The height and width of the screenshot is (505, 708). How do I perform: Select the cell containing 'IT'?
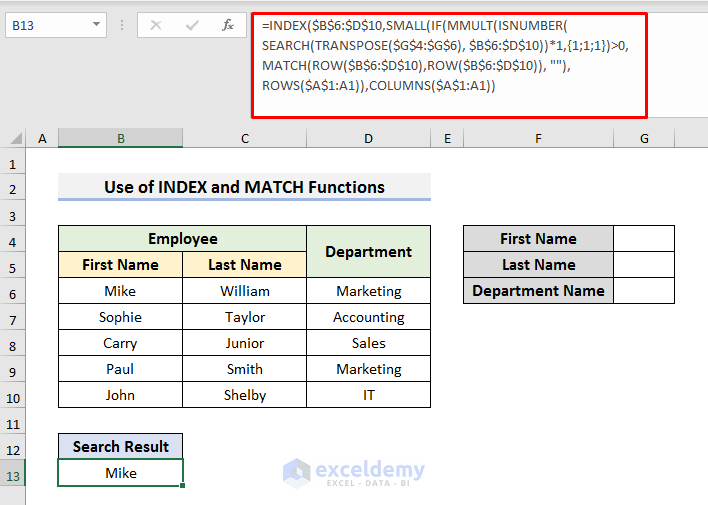[368, 395]
